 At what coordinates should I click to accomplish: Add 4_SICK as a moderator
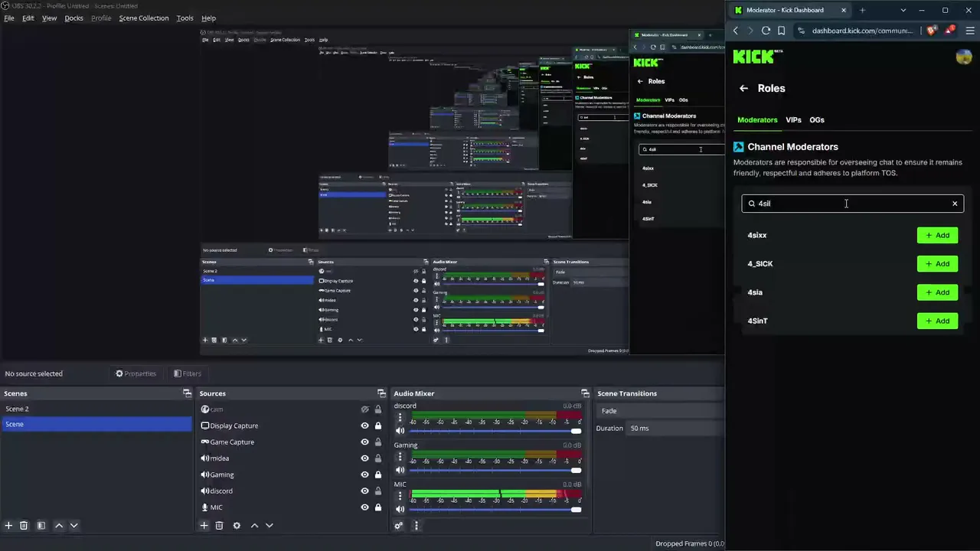(937, 264)
